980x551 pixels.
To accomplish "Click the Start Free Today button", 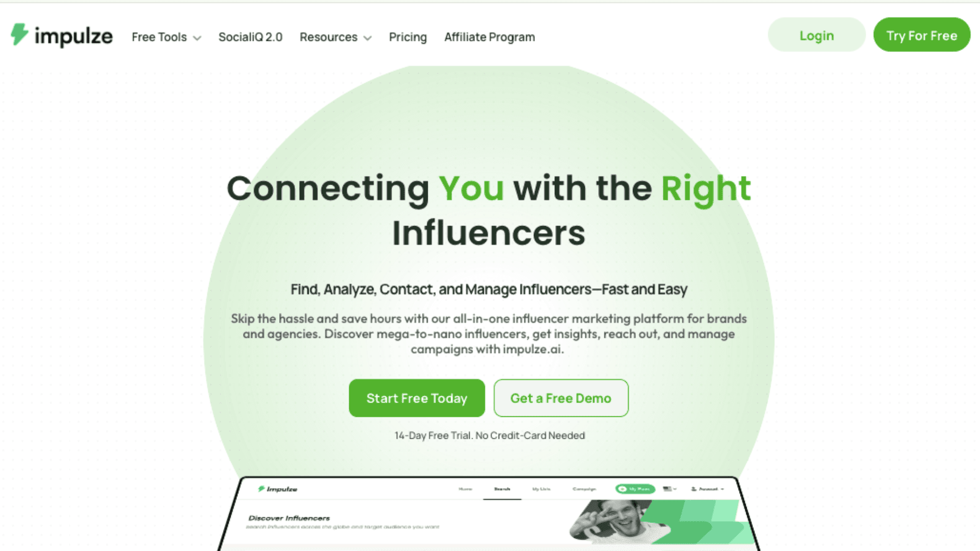I will click(416, 398).
